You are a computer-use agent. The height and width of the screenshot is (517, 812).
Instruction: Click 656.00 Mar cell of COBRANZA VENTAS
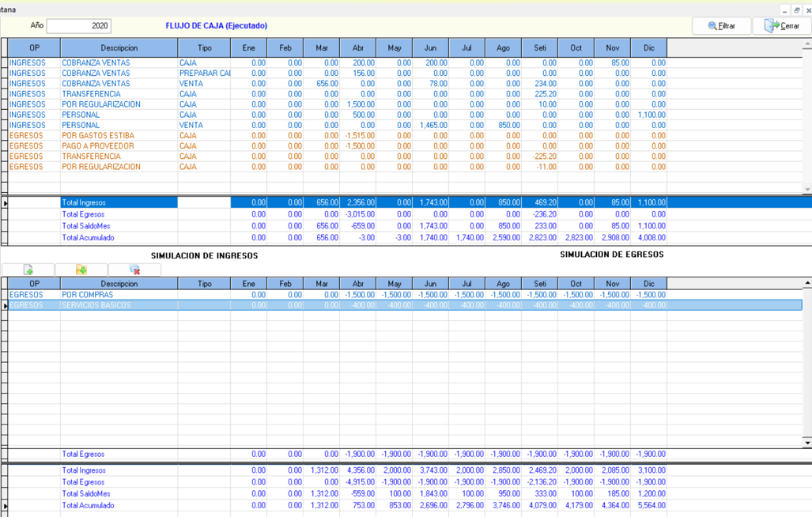322,83
